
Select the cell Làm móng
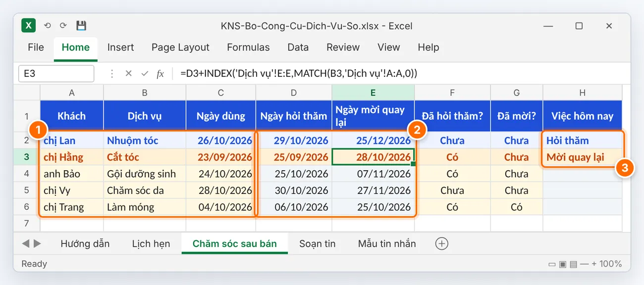coord(145,207)
